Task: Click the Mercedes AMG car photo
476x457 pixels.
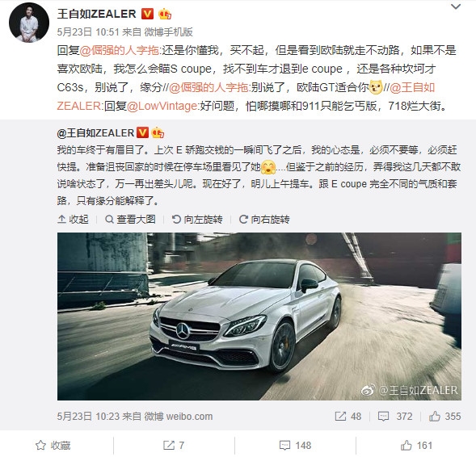Action: coord(259,317)
